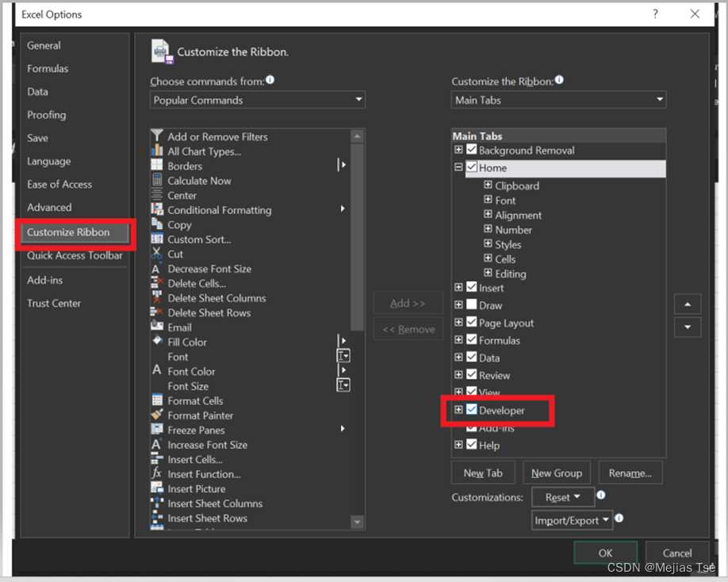This screenshot has width=728, height=582.
Task: Click the Cut scissors icon
Action: click(157, 253)
